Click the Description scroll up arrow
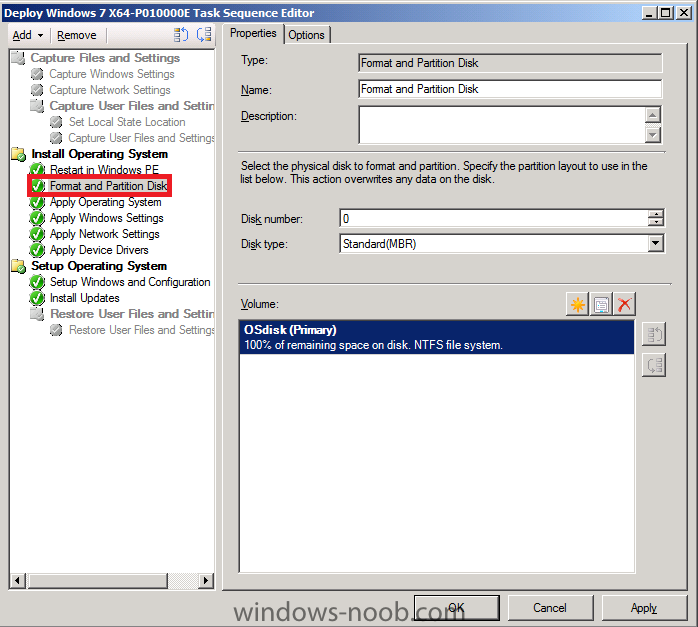Viewport: 698px width, 627px height. pos(653,115)
